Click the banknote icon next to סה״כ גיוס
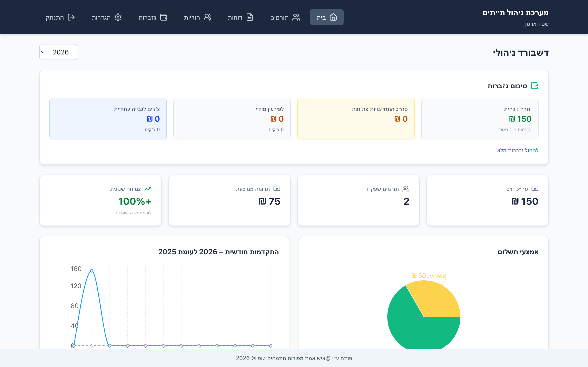This screenshot has width=588, height=367. coord(535,189)
